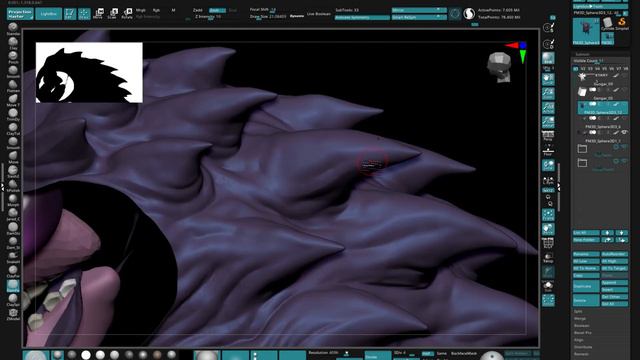Click the Actual size icon

tap(548, 108)
